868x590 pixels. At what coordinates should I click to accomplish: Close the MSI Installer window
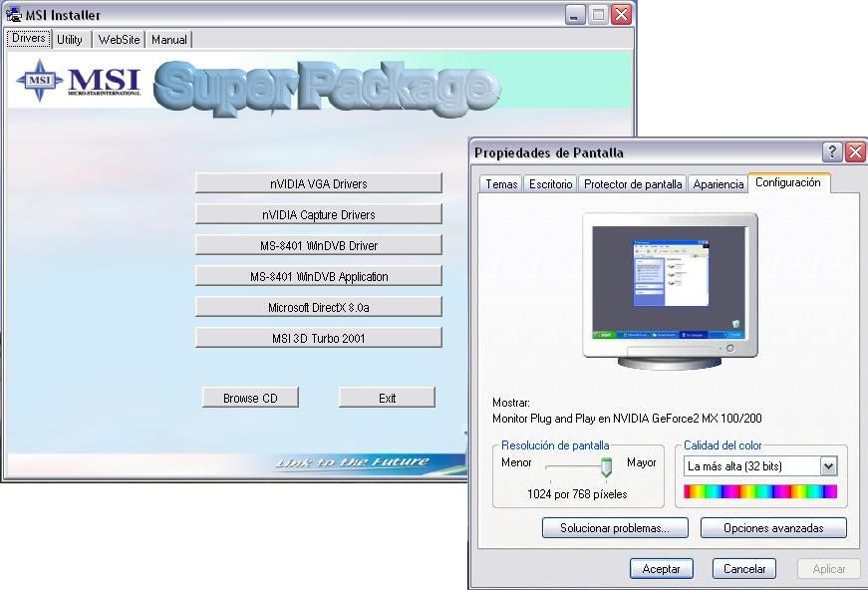pyautogui.click(x=622, y=14)
